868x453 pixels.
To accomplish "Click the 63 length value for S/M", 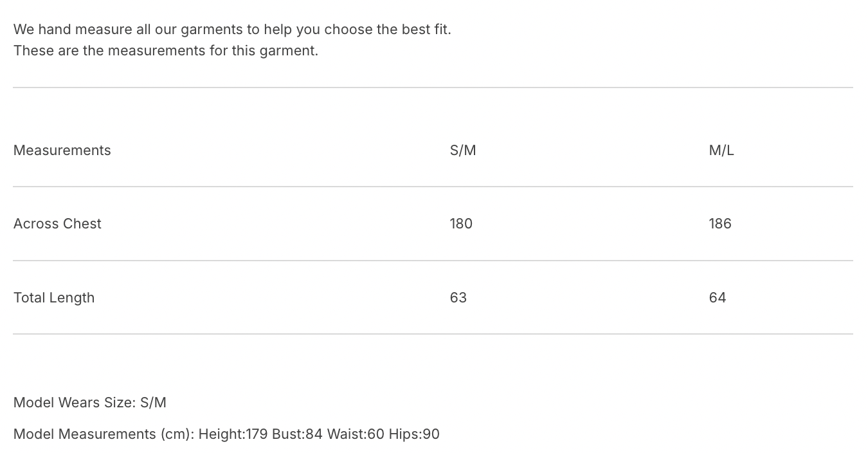I will (458, 298).
